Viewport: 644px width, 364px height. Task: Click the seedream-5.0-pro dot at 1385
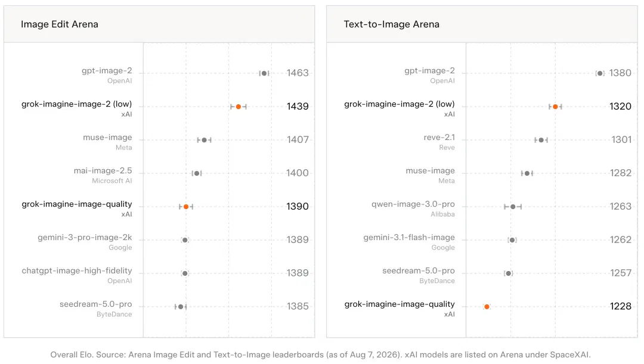coord(181,307)
